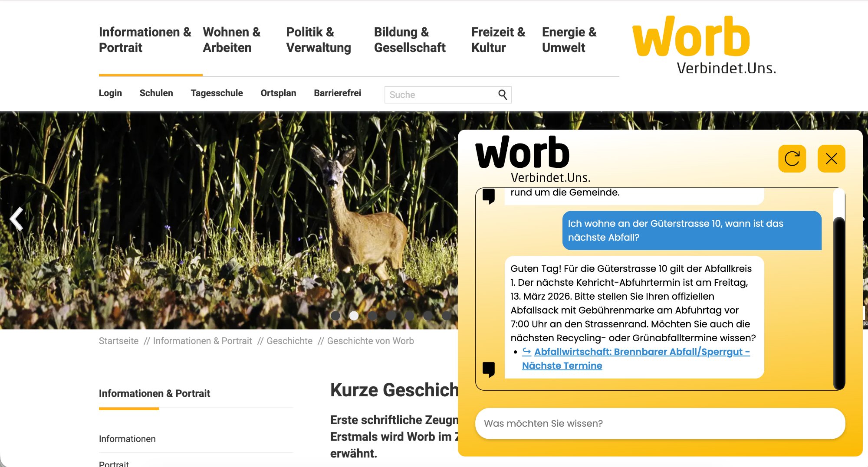Open the Barrierefrei quick link
Viewport: 868px width, 467px height.
click(338, 93)
